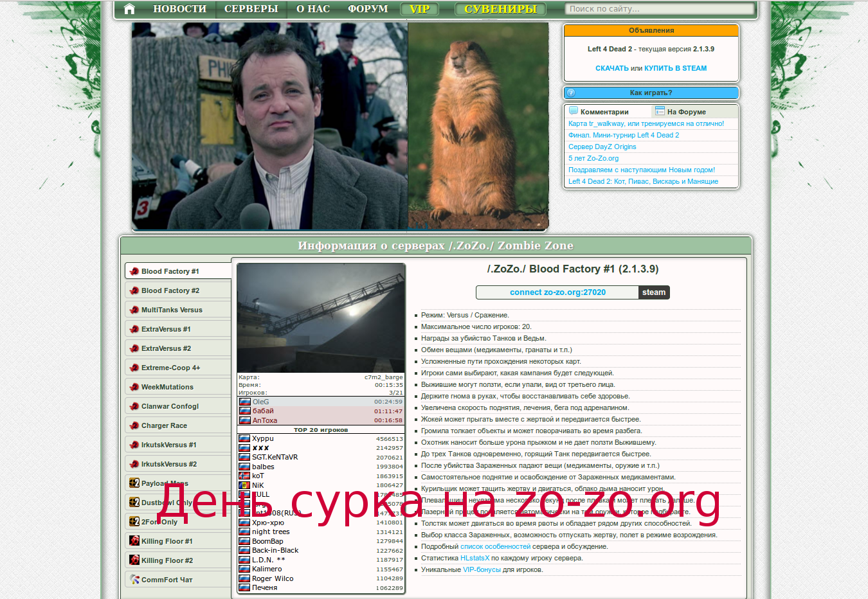Open the Сервер DayZ Origins link
The image size is (868, 599).
tap(602, 147)
